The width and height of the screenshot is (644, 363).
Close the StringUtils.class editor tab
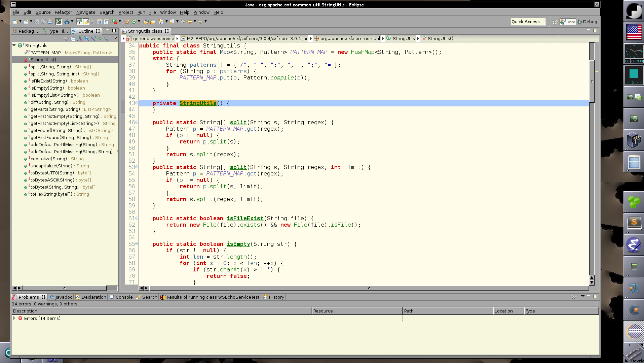point(167,31)
